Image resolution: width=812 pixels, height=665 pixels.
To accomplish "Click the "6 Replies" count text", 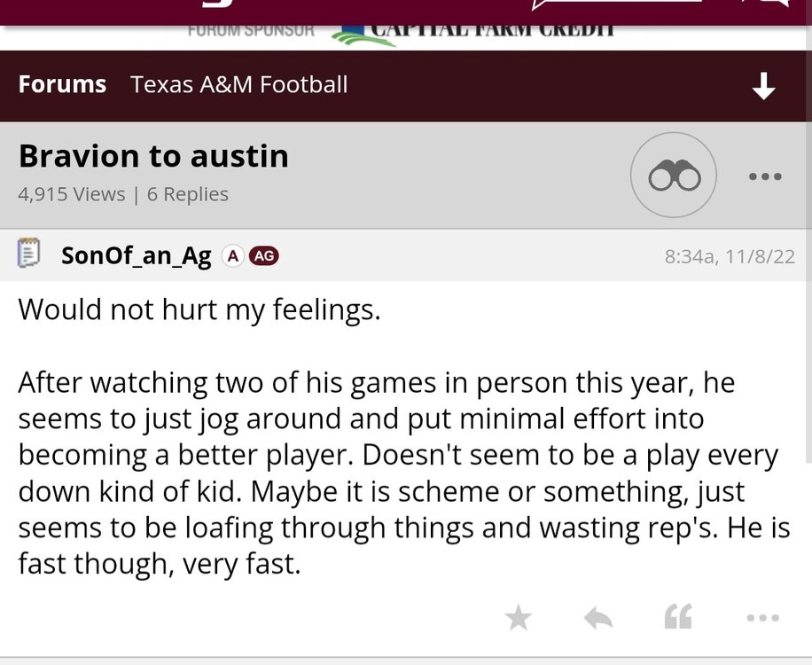I will 188,194.
